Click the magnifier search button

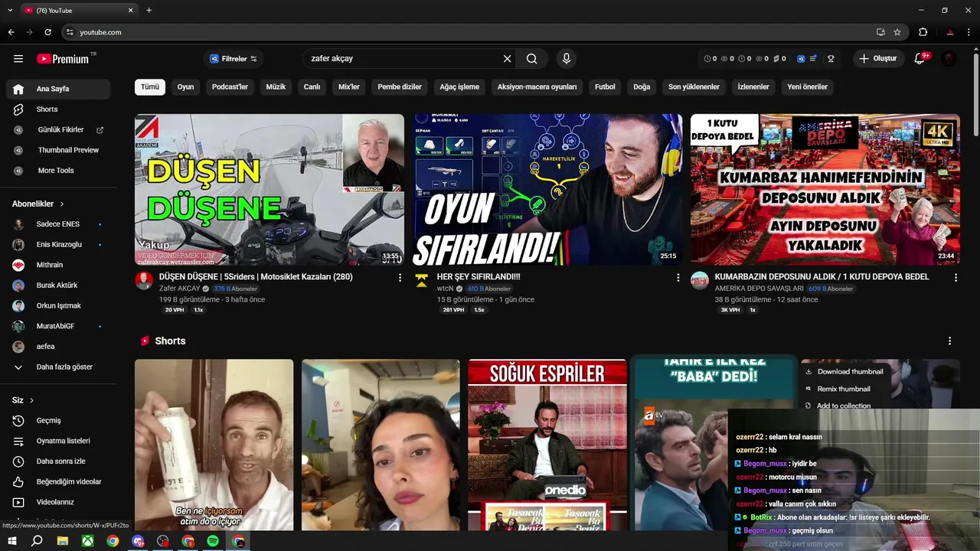(x=532, y=59)
